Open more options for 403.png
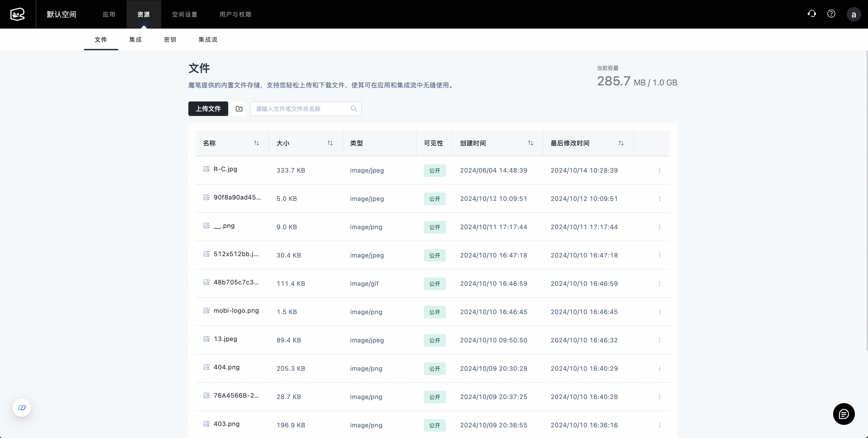The image size is (868, 438). tap(659, 425)
